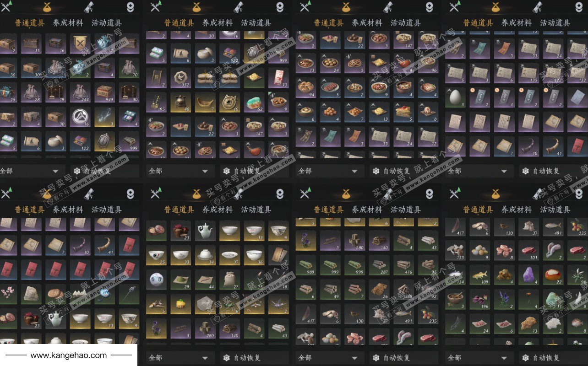The image size is (588, 366).
Task: Select the purple crystal ore item
Action: pos(529,275)
